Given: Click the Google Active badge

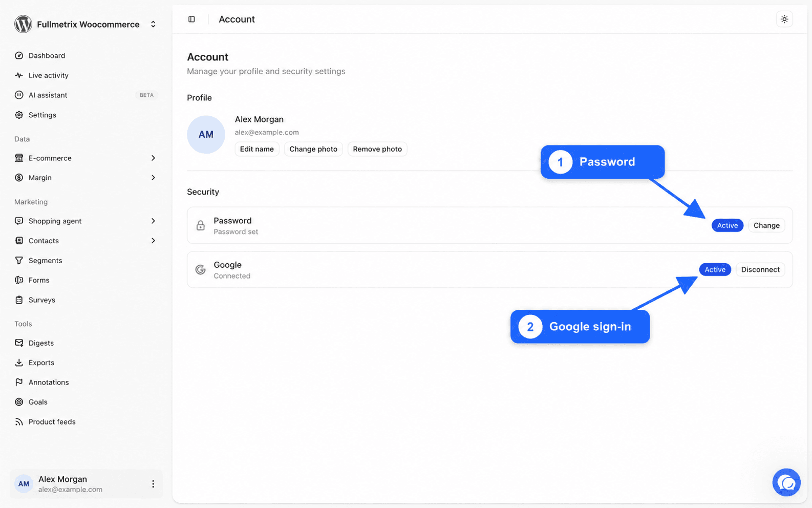Looking at the screenshot, I should click(715, 269).
